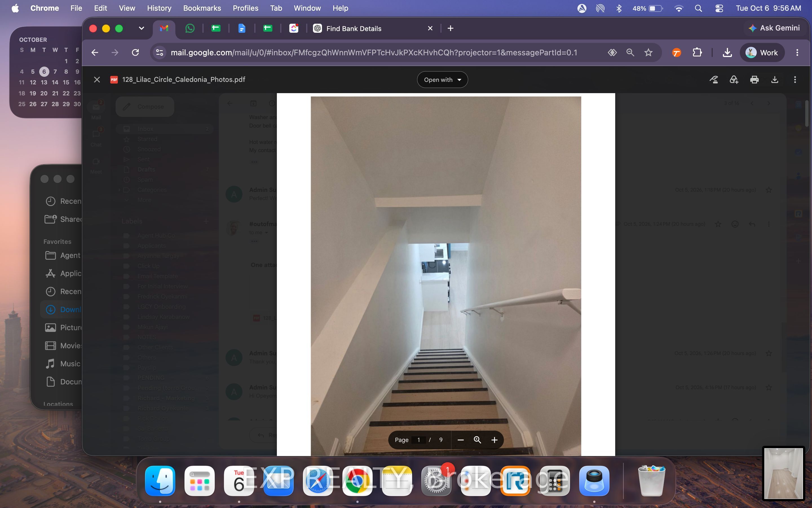Open the Work profile button
This screenshot has height=508, width=812.
click(762, 52)
